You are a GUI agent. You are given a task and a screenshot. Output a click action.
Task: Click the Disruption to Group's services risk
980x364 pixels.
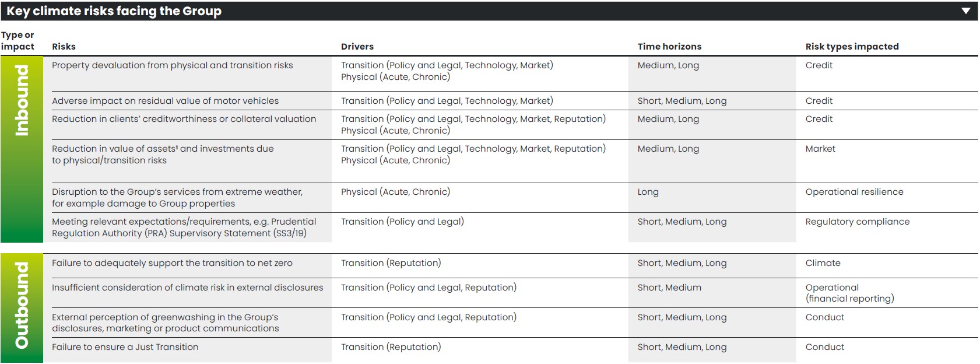coord(177,198)
